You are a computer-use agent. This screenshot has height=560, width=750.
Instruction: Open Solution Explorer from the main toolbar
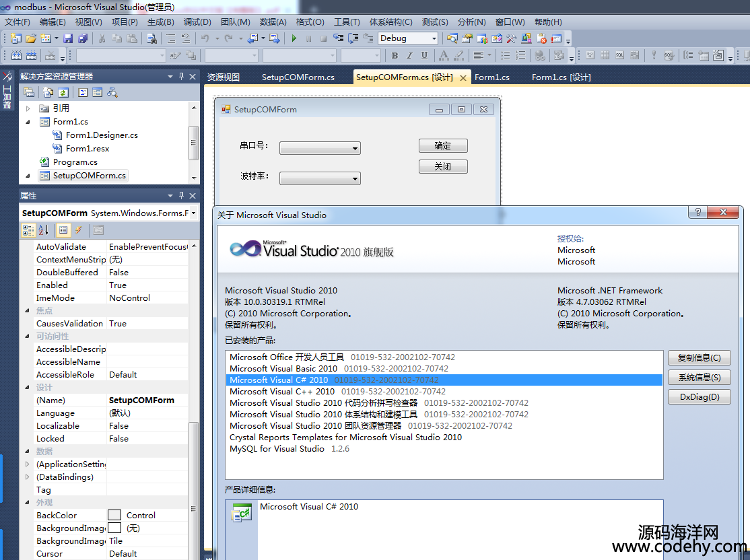pos(452,38)
